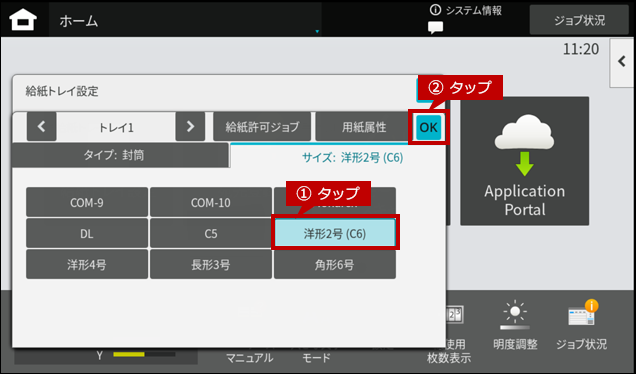
Task: Open the message speech bubble icon
Action: point(435,28)
